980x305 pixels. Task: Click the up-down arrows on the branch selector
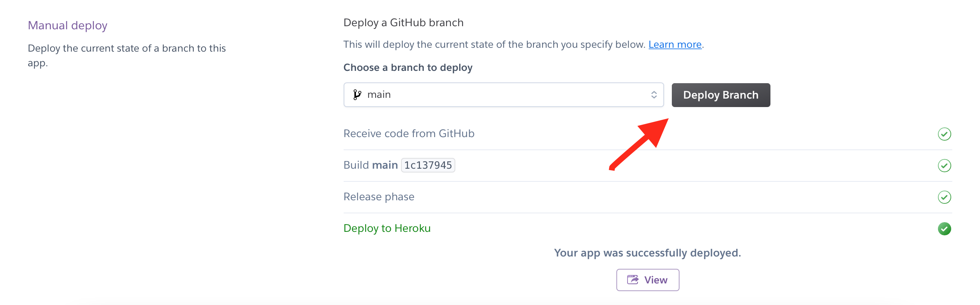click(x=654, y=95)
